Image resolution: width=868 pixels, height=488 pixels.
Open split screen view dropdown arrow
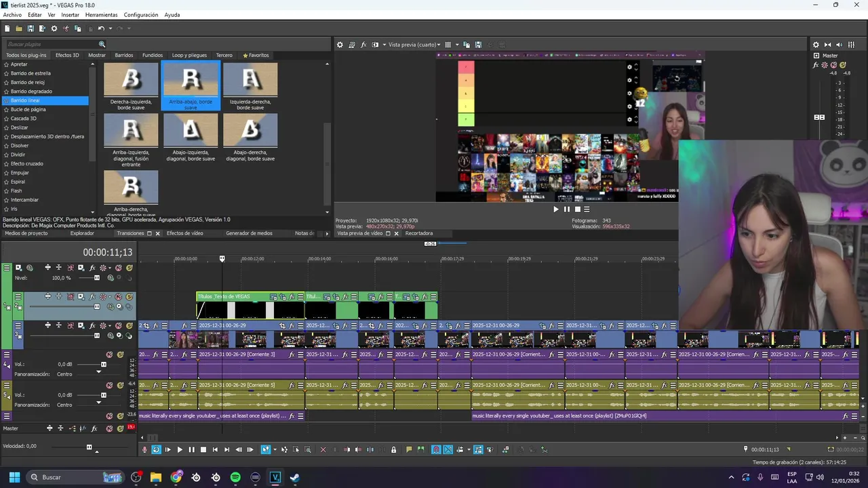(x=384, y=45)
